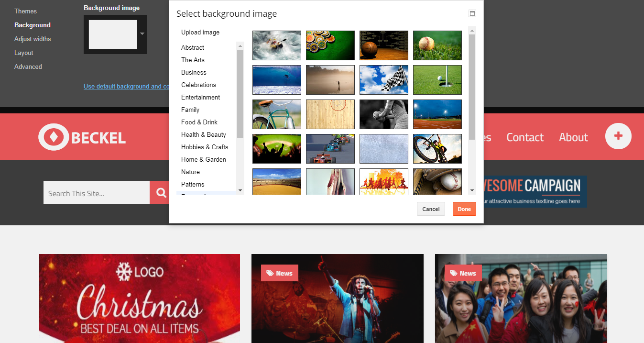Select The Arts category
644x343 pixels.
tap(193, 60)
